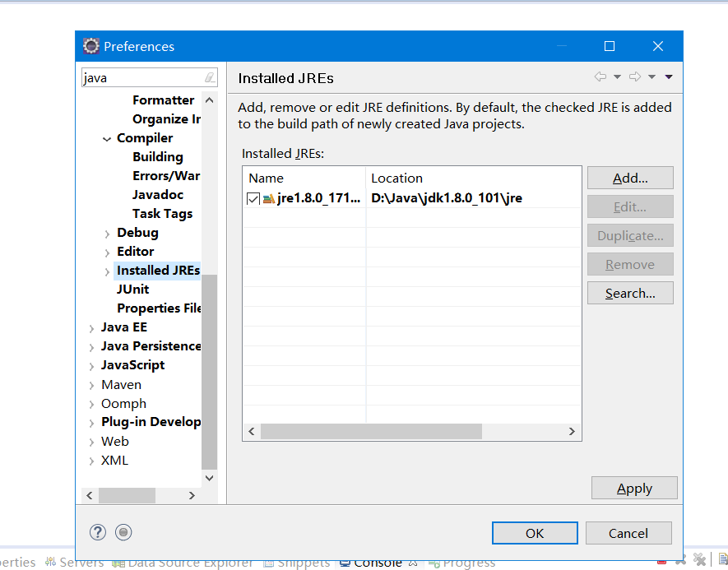Uncheck the jre1.8.0_171 checkbox
This screenshot has height=570, width=728.
coord(253,197)
